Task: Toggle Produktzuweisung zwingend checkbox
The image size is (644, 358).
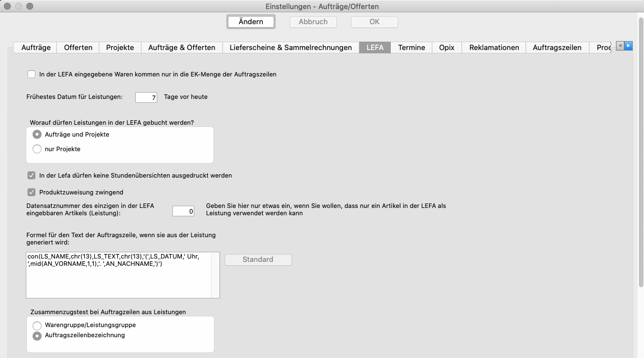Action: (x=31, y=192)
